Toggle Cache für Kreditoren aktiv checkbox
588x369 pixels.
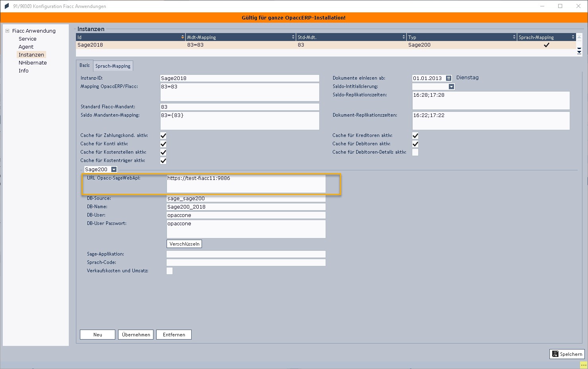pyautogui.click(x=415, y=136)
